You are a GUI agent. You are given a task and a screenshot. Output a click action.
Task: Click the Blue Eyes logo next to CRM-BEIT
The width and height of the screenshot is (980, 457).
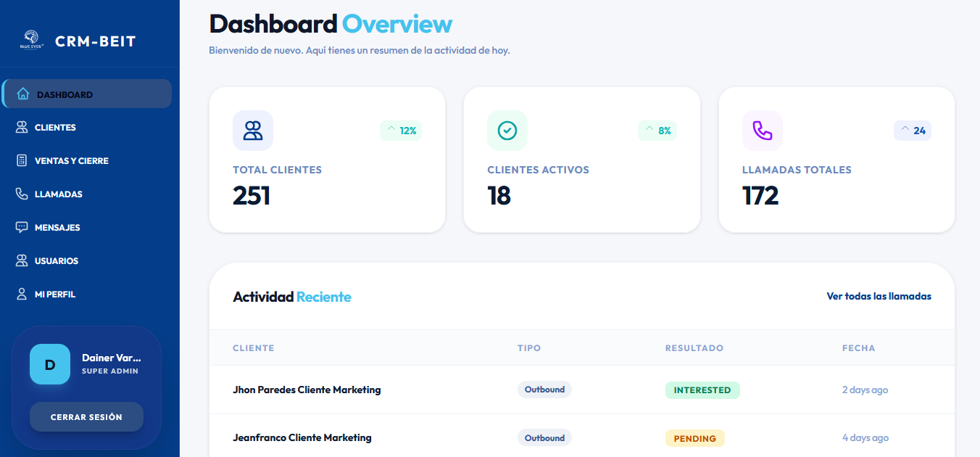point(33,39)
